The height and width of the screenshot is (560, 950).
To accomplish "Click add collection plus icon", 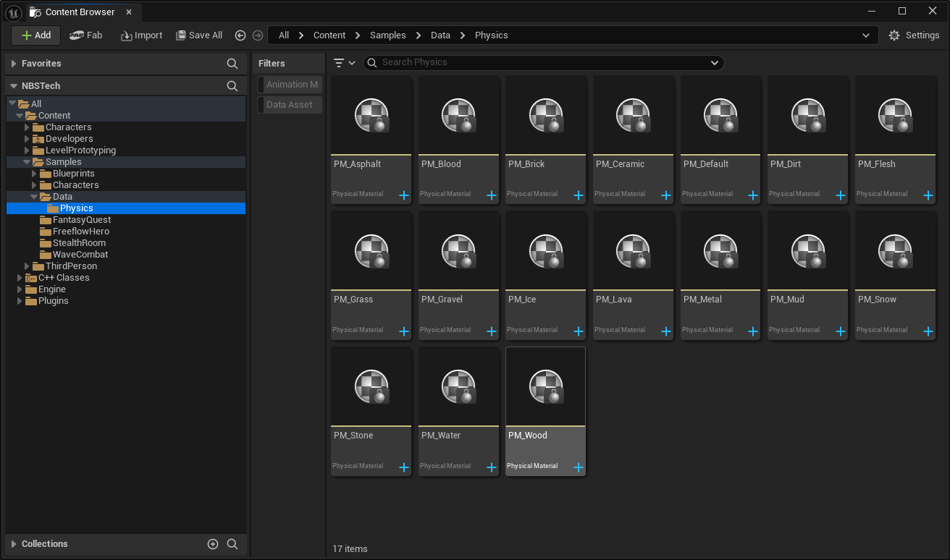I will click(x=213, y=544).
